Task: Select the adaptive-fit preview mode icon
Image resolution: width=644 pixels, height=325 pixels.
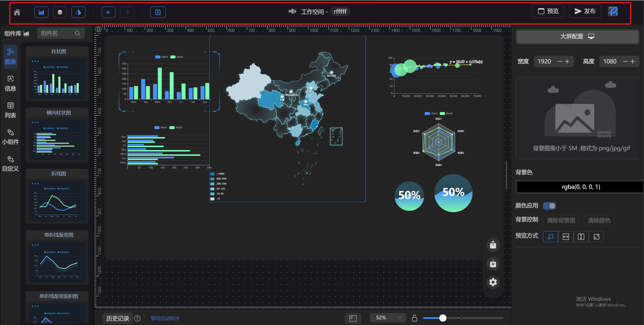Action: pos(551,237)
